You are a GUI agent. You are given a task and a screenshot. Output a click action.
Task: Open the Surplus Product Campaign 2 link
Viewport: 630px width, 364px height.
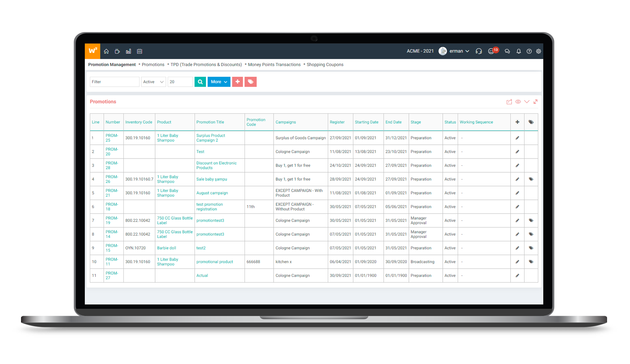tap(211, 138)
